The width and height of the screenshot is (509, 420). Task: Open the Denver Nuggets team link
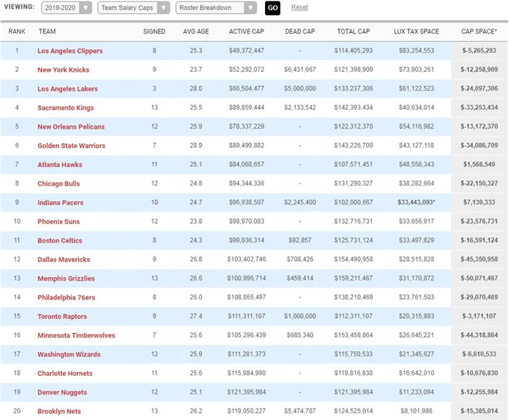point(62,393)
